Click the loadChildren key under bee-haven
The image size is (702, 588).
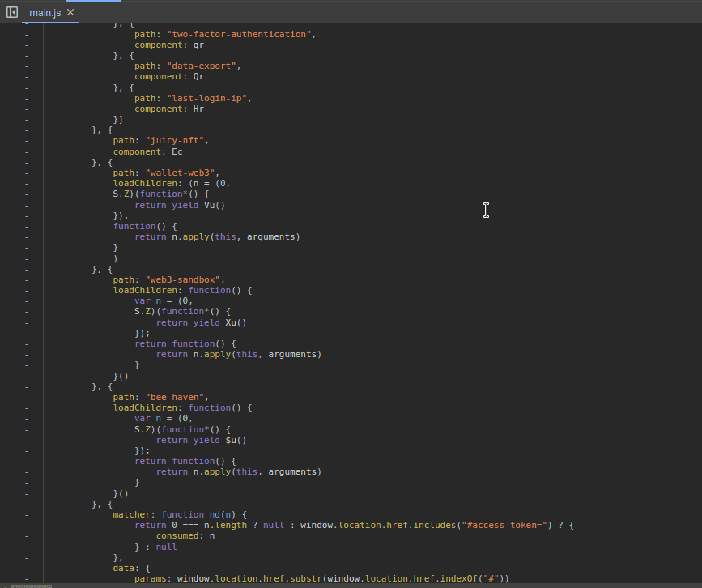(145, 408)
